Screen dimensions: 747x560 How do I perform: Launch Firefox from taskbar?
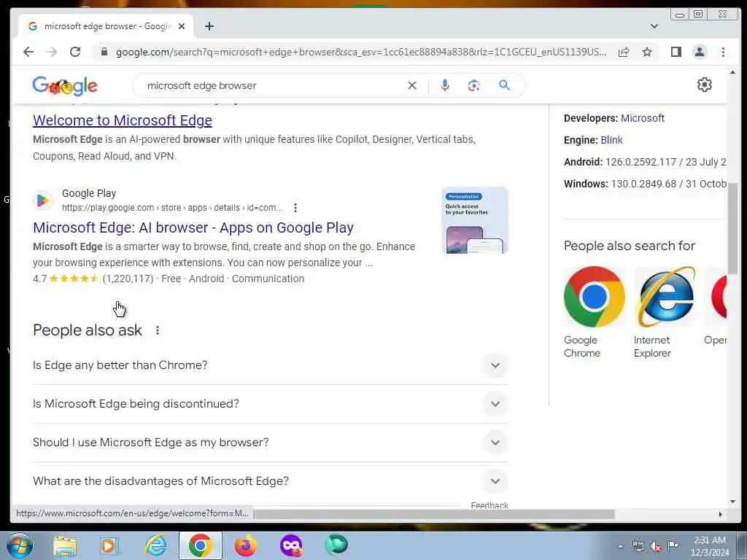click(245, 545)
